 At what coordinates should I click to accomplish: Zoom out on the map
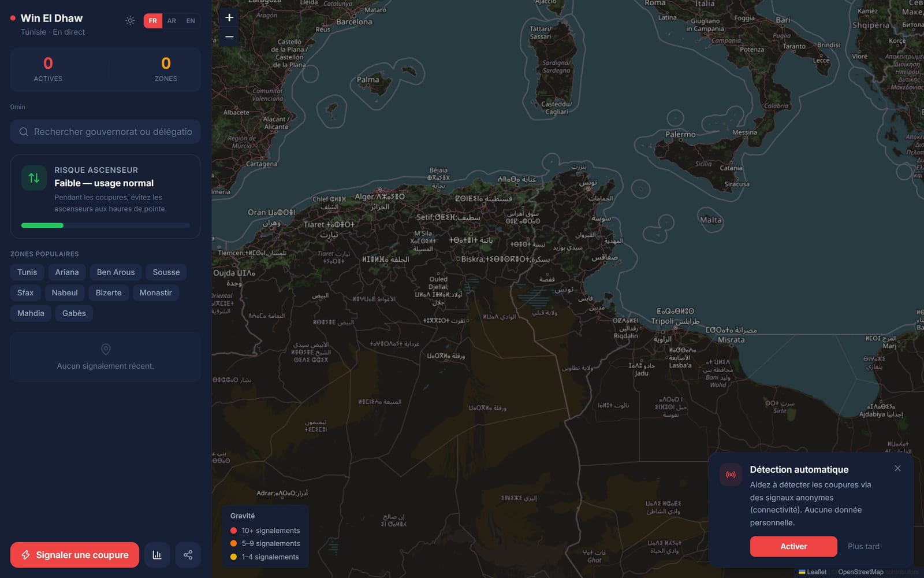click(229, 36)
